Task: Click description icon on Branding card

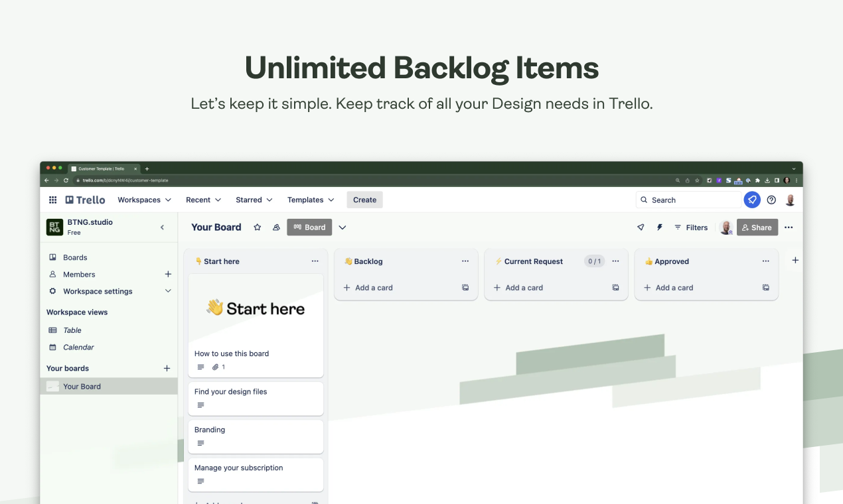Action: pyautogui.click(x=201, y=443)
